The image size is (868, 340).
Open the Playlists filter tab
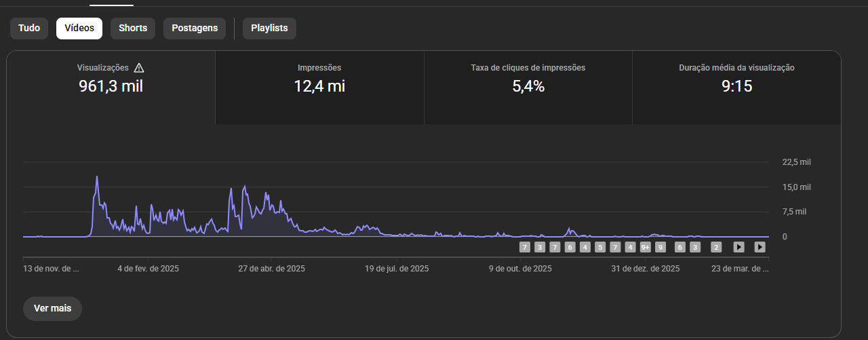[269, 29]
